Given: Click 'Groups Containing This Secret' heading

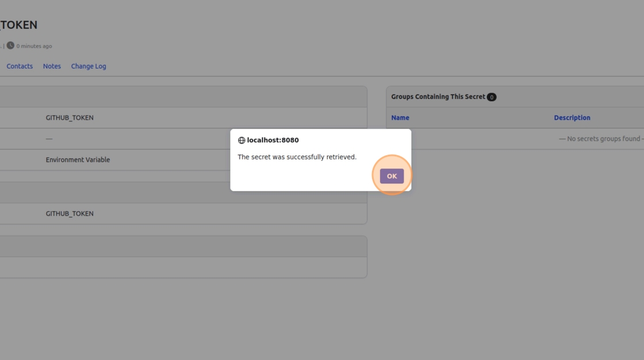Looking at the screenshot, I should point(438,97).
